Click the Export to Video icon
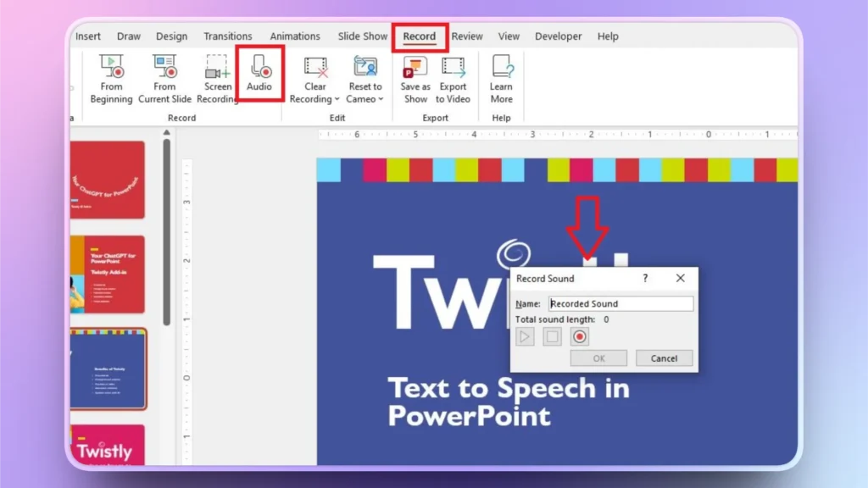The width and height of the screenshot is (868, 488). pyautogui.click(x=453, y=75)
